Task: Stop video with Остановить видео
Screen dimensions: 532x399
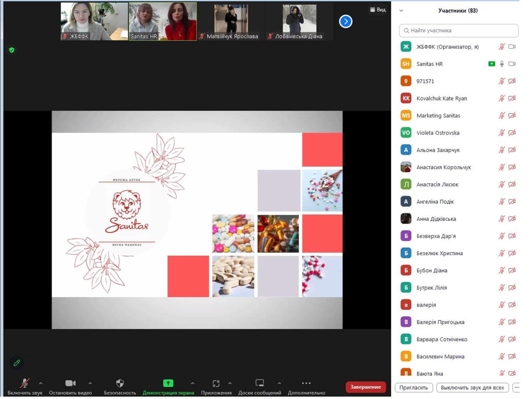Action: [70, 386]
